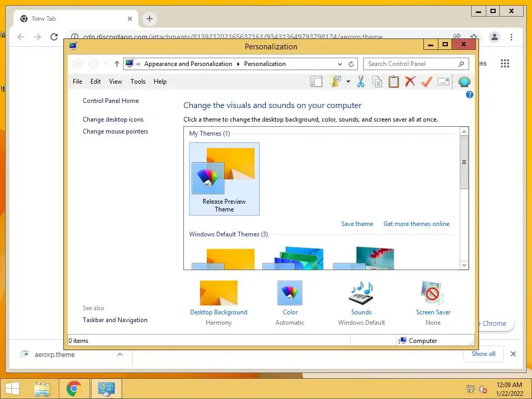The width and height of the screenshot is (532, 399).
Task: Click the Copy documents icon
Action: tap(377, 82)
